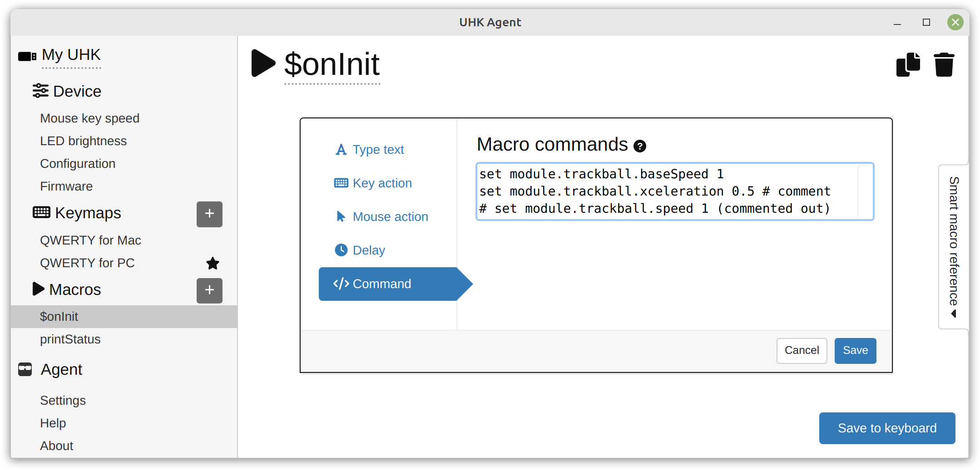Click the duplicate macro icon
This screenshot has width=980, height=470.
[908, 65]
